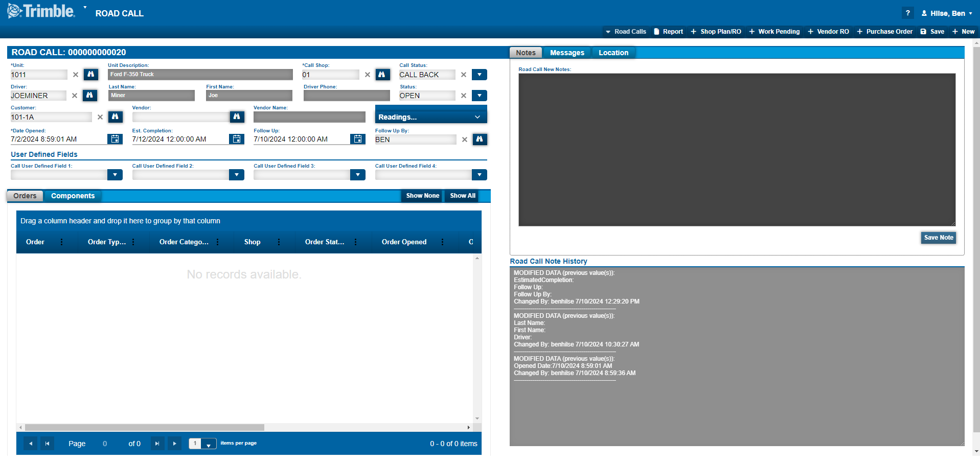The height and width of the screenshot is (464, 980).
Task: Click the Follow Up By lookup icon
Action: (x=480, y=140)
